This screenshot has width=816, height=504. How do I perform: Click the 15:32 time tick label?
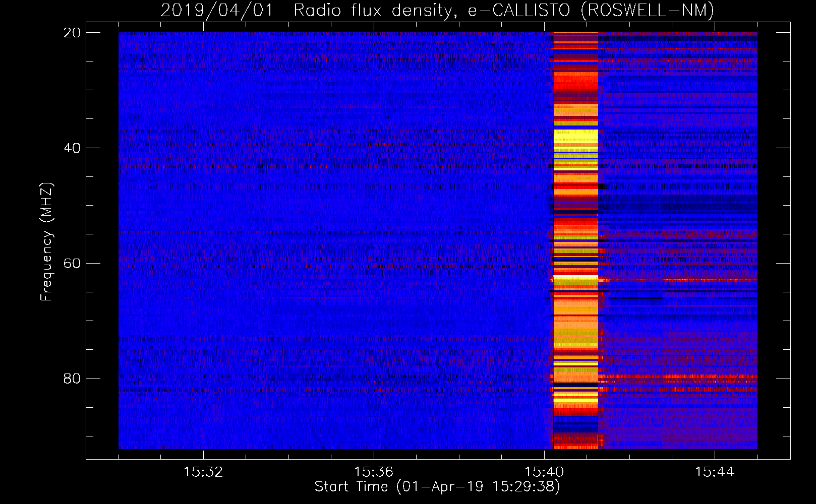pos(203,472)
